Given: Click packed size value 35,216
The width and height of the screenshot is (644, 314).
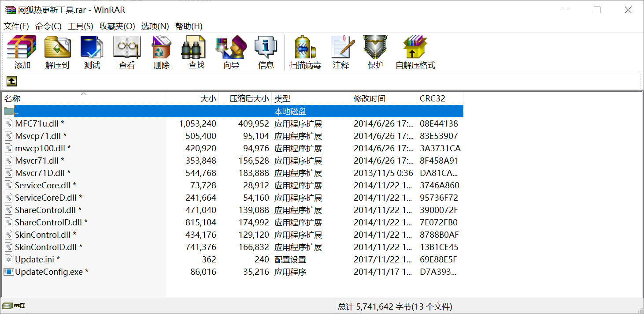Looking at the screenshot, I should click(x=256, y=272).
